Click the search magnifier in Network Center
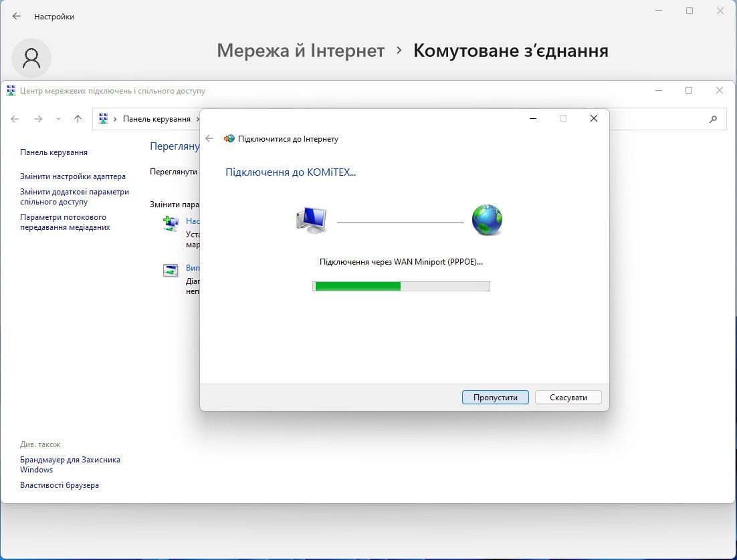Image resolution: width=737 pixels, height=560 pixels. (x=713, y=120)
